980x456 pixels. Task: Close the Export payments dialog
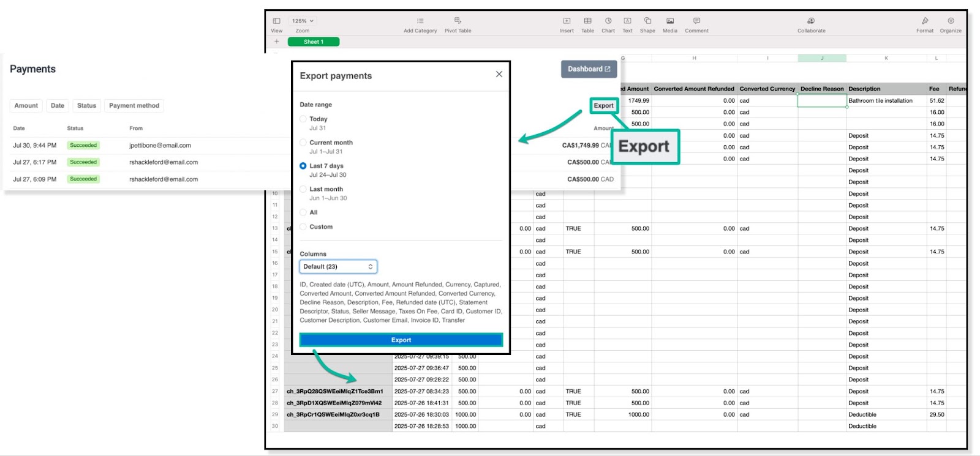click(x=499, y=74)
